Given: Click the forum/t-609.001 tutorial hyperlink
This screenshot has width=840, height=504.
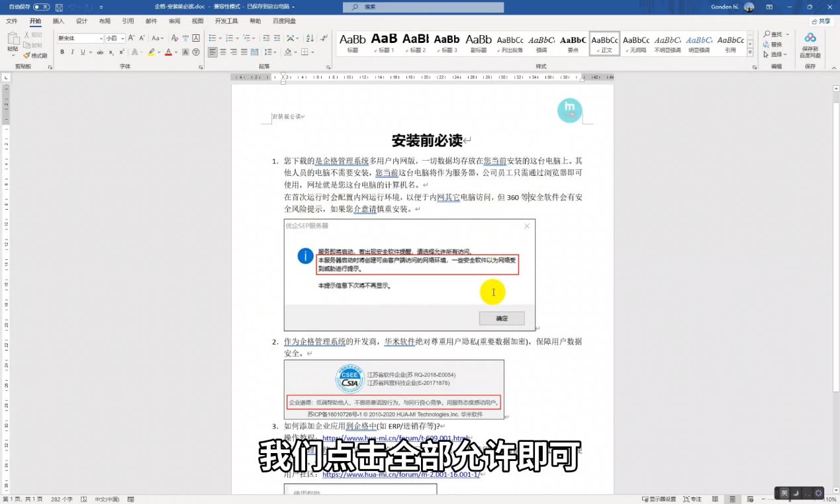Looking at the screenshot, I should point(397,439).
